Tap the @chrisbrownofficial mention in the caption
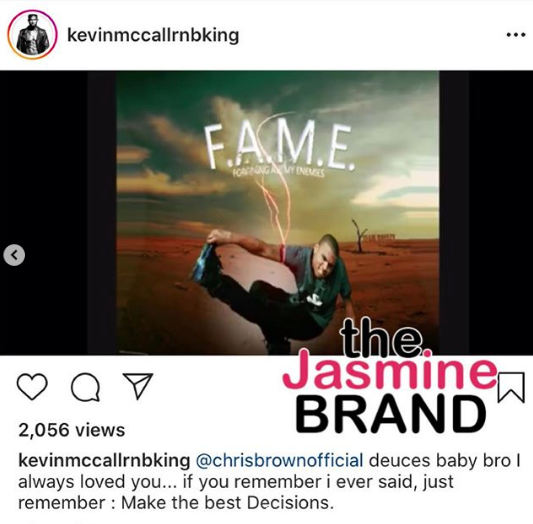Image resolution: width=533 pixels, height=524 pixels. (x=279, y=461)
